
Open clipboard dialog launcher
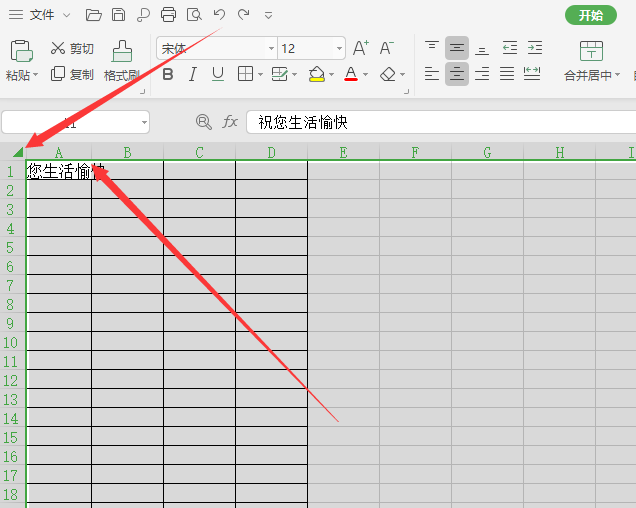142,92
